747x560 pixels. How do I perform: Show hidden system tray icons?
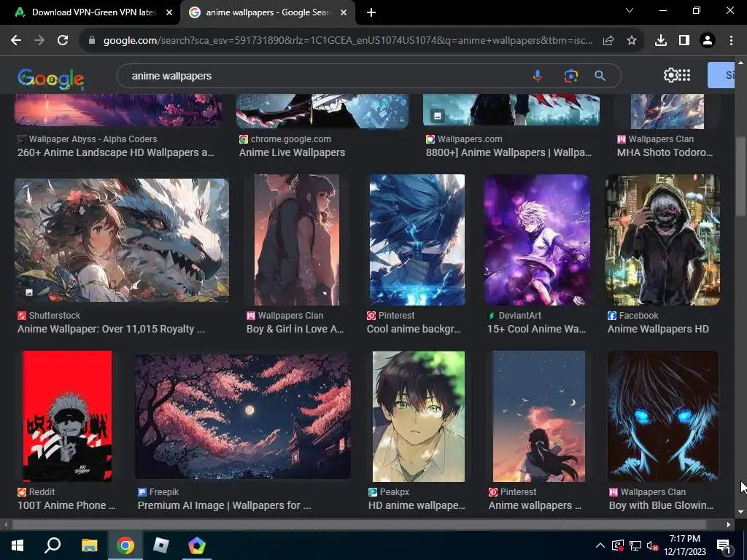(x=600, y=545)
